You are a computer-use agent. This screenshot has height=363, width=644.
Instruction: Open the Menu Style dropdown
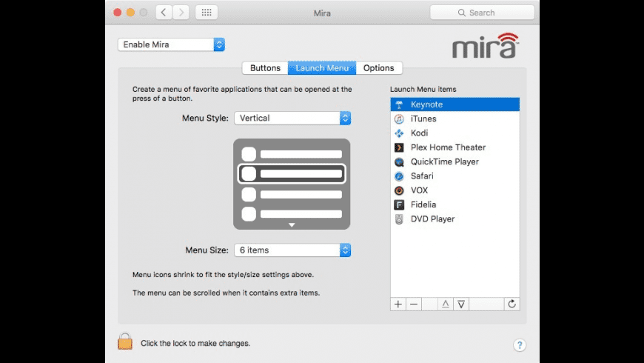[x=292, y=118]
